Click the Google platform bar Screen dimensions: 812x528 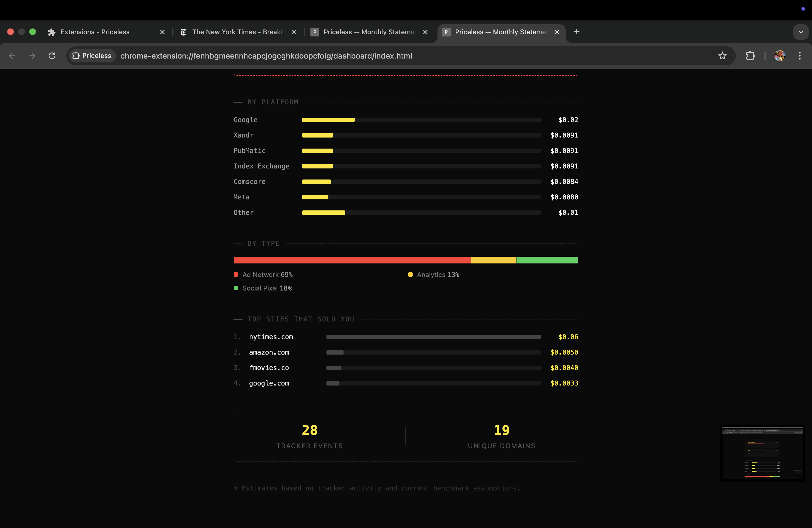tap(328, 120)
